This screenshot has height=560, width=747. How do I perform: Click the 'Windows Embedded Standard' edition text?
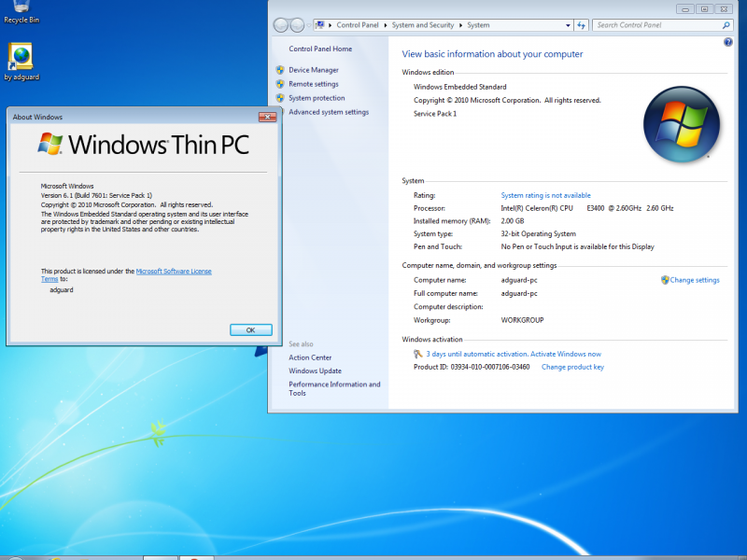[x=459, y=87]
